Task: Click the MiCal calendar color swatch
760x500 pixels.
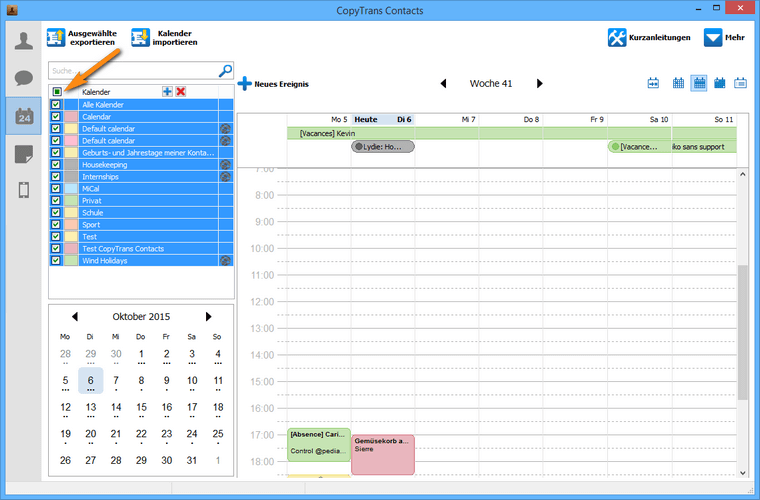Action: point(71,188)
